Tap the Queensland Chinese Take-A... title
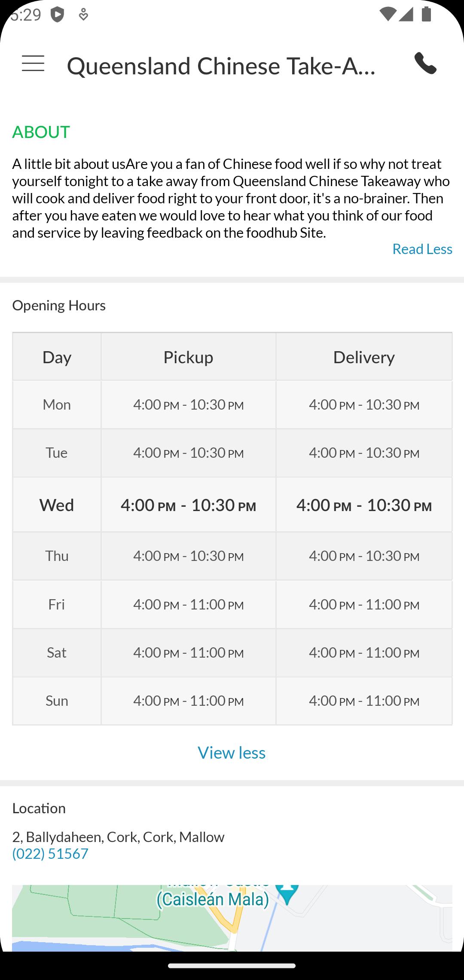The height and width of the screenshot is (980, 464). 221,66
